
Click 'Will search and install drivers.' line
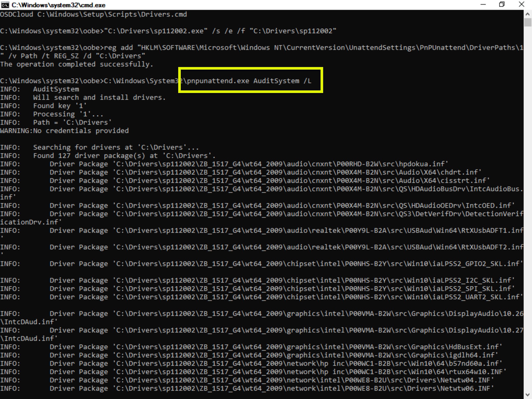[x=83, y=97]
